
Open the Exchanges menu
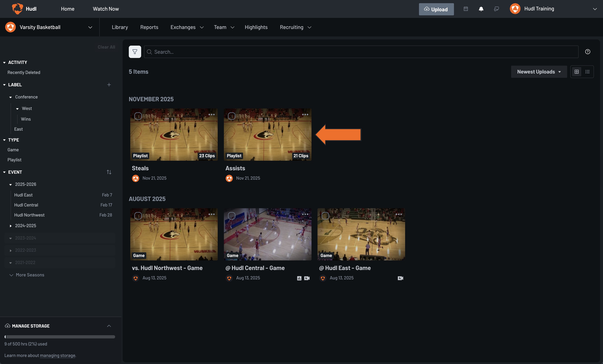pos(187,27)
